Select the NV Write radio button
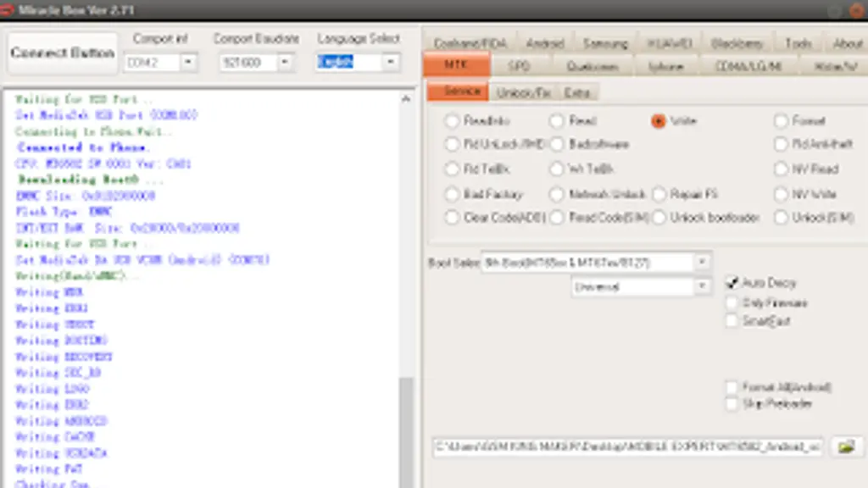The image size is (868, 488). [x=781, y=194]
